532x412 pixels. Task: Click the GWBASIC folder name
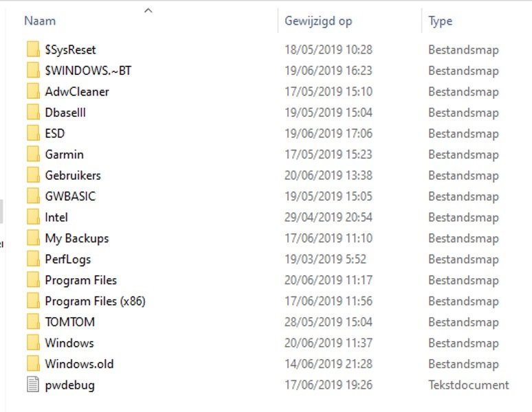click(70, 196)
